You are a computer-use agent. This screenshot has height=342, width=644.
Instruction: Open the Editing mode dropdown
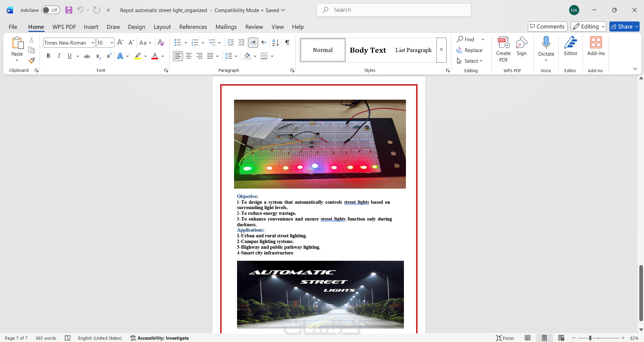pos(588,27)
